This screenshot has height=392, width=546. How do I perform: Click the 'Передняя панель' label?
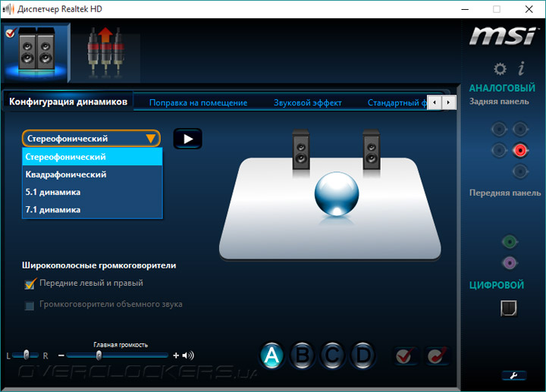point(505,193)
